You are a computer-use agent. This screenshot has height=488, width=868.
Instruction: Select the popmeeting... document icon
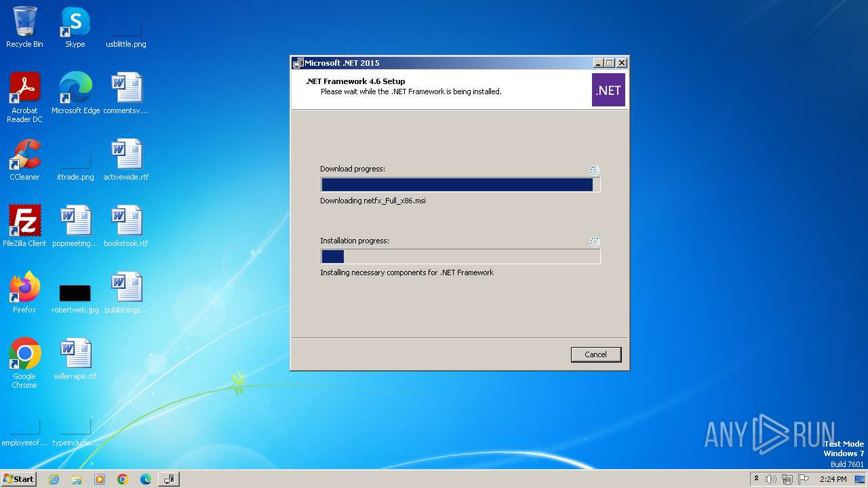[75, 227]
